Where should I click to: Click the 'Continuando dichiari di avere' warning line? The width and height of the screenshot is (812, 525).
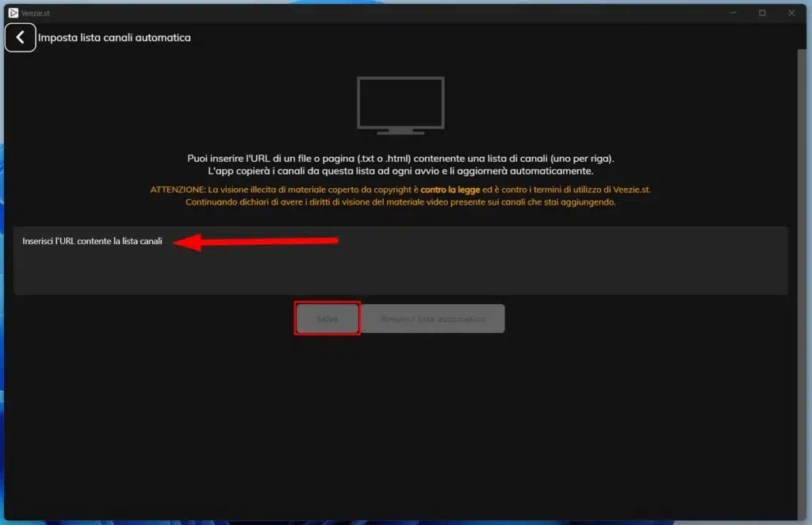(x=400, y=202)
